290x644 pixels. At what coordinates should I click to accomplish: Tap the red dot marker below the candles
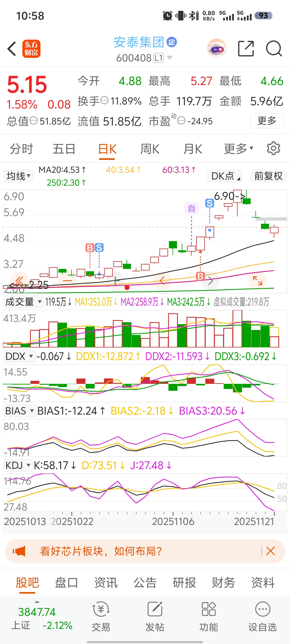[127, 287]
